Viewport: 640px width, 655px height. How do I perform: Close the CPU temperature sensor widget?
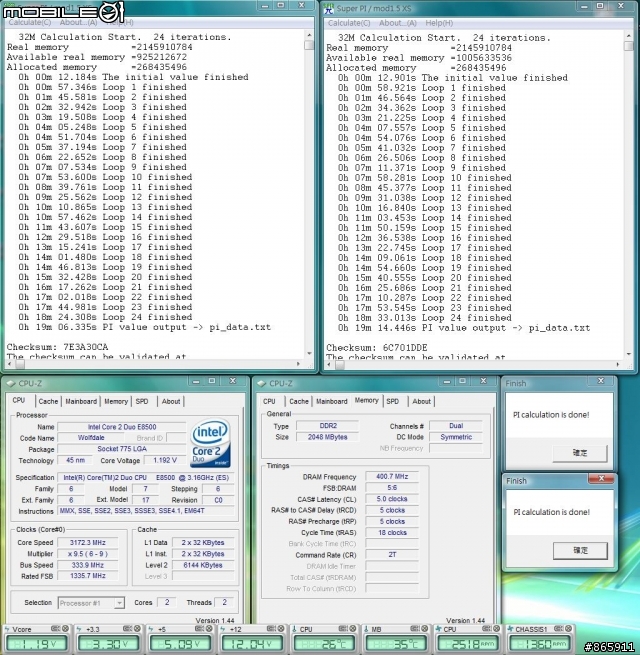pos(353,628)
